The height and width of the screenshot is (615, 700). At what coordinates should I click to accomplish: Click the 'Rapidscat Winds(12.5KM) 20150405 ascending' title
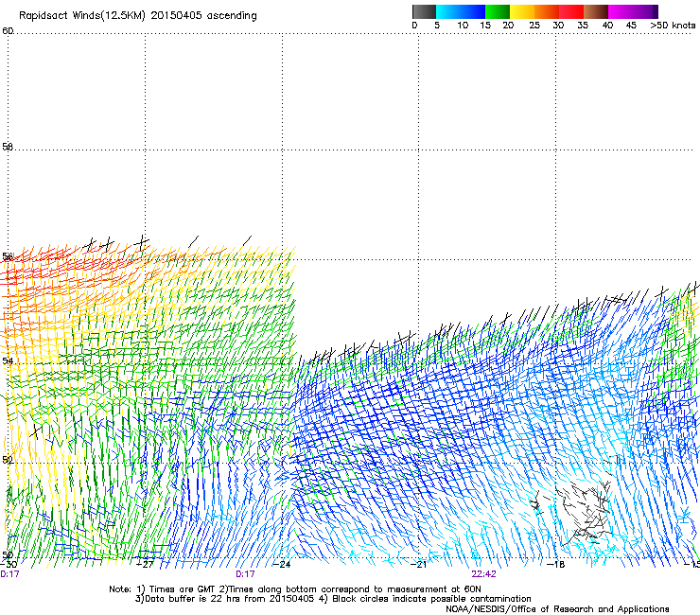tap(138, 16)
